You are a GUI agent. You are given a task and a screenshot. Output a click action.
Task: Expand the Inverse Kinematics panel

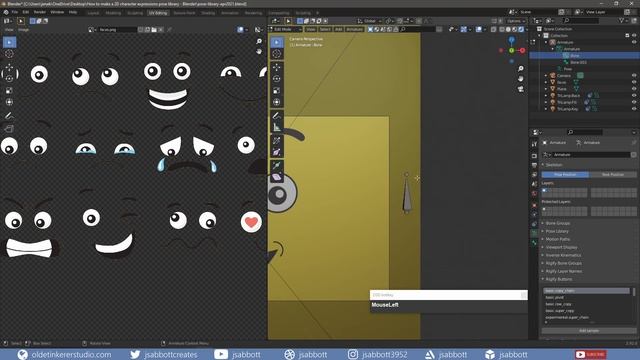tap(563, 255)
